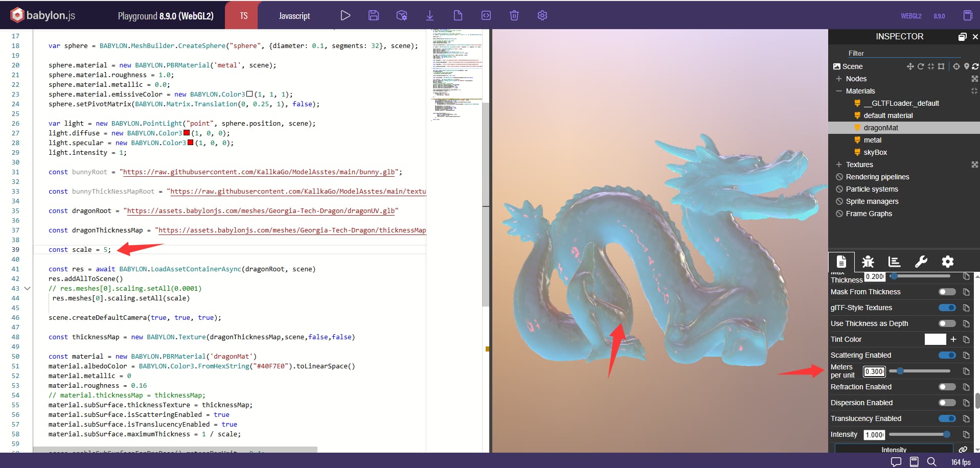Create a new playground file
The width and height of the screenshot is (980, 468).
tap(458, 15)
